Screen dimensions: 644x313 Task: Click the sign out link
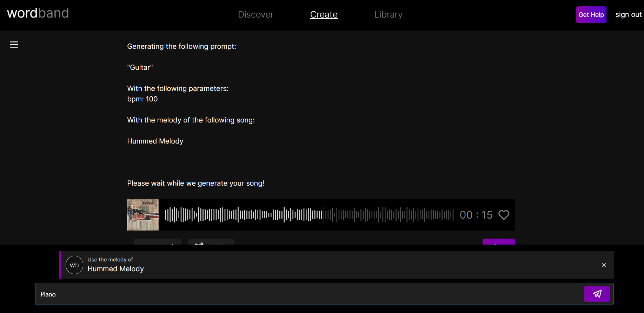[x=628, y=15]
